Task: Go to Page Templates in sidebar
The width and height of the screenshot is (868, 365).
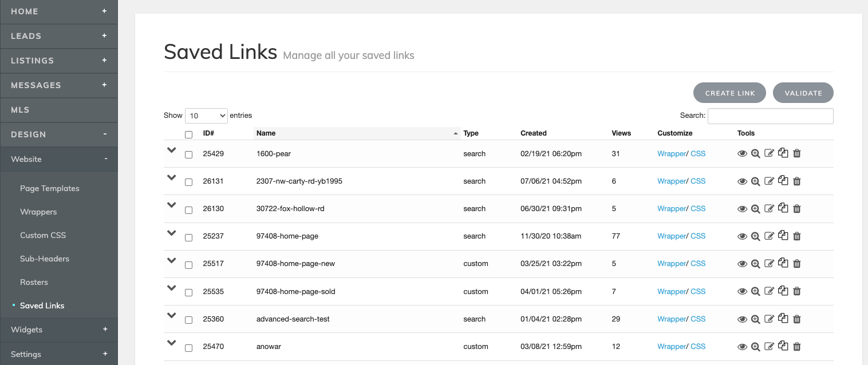Action: pos(50,188)
